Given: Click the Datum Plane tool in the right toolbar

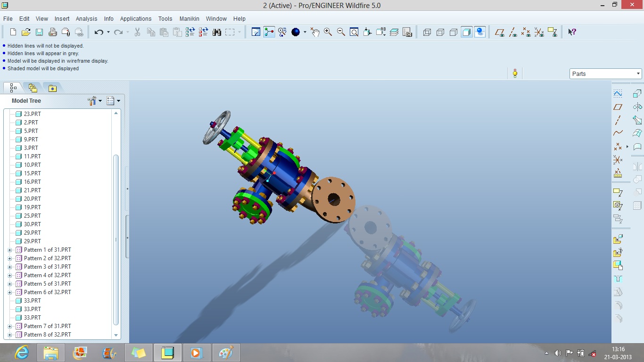Looking at the screenshot, I should tap(618, 107).
